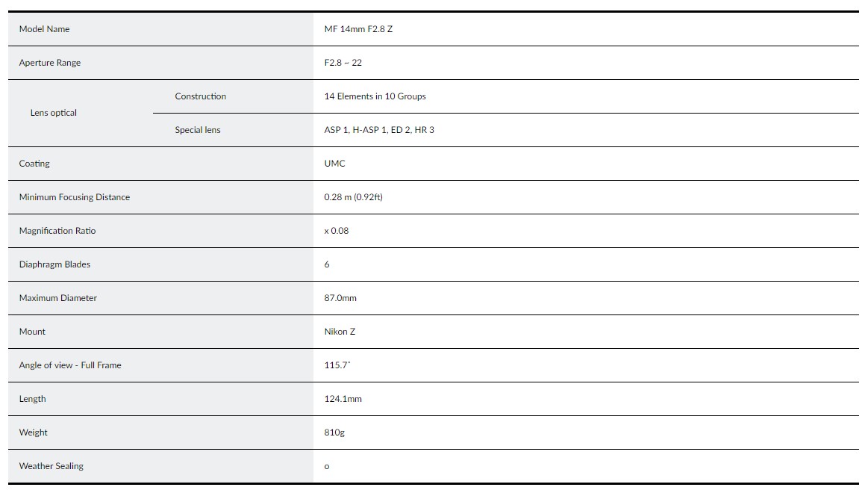Viewport: 868px width, 496px height.
Task: Click the UMC coating value
Action: point(335,164)
